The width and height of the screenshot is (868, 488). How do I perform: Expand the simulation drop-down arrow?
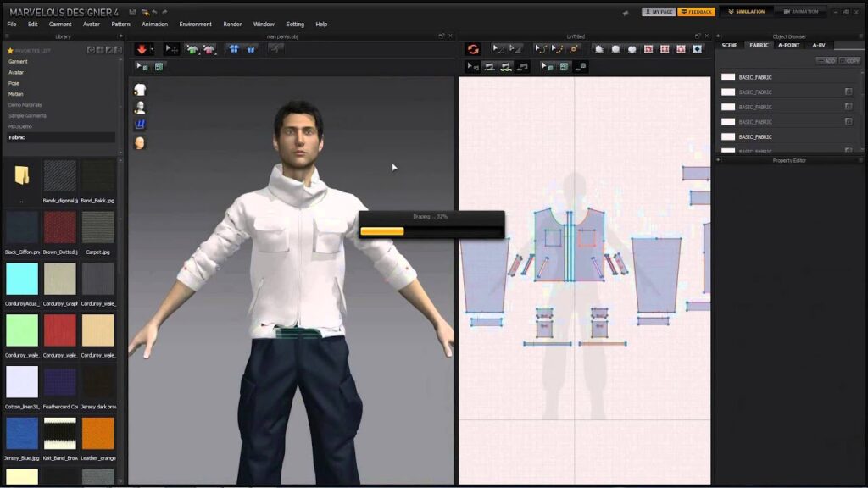[153, 49]
